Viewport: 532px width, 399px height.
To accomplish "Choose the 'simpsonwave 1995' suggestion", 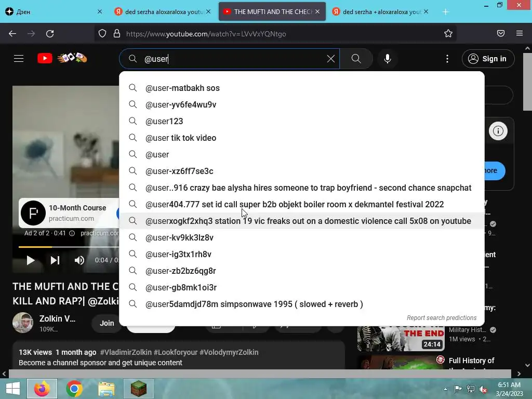I will [302, 304].
